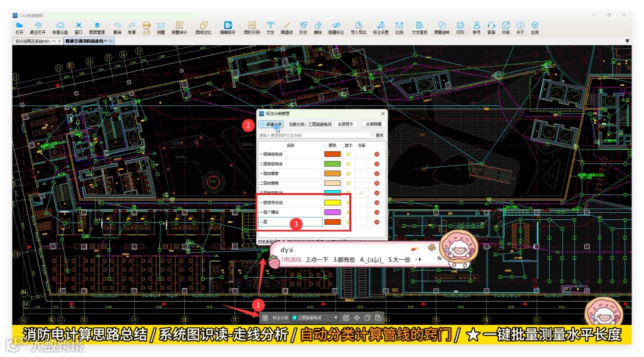
Task: Pick purple swatch for 一层广播线
Action: [332, 212]
